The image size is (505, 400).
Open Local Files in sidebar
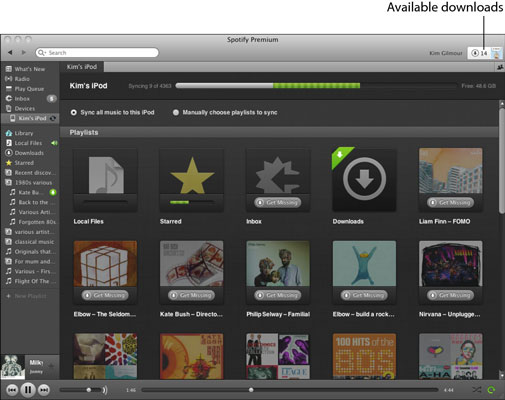28,143
